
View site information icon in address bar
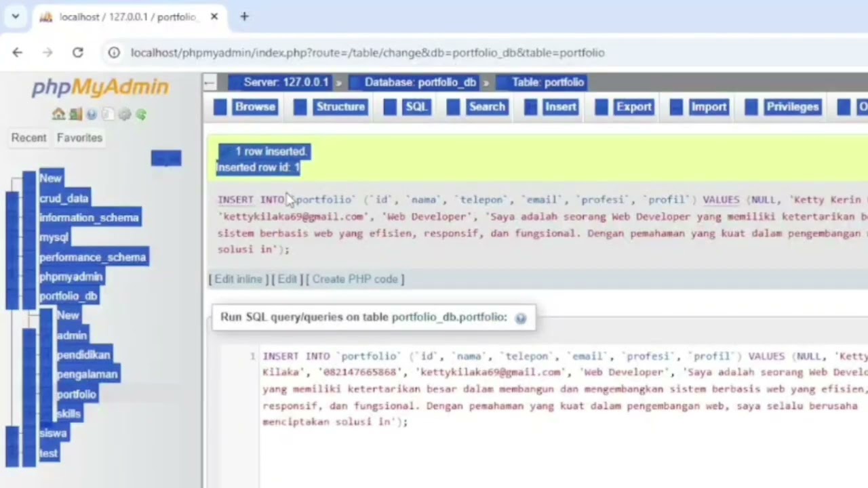114,52
